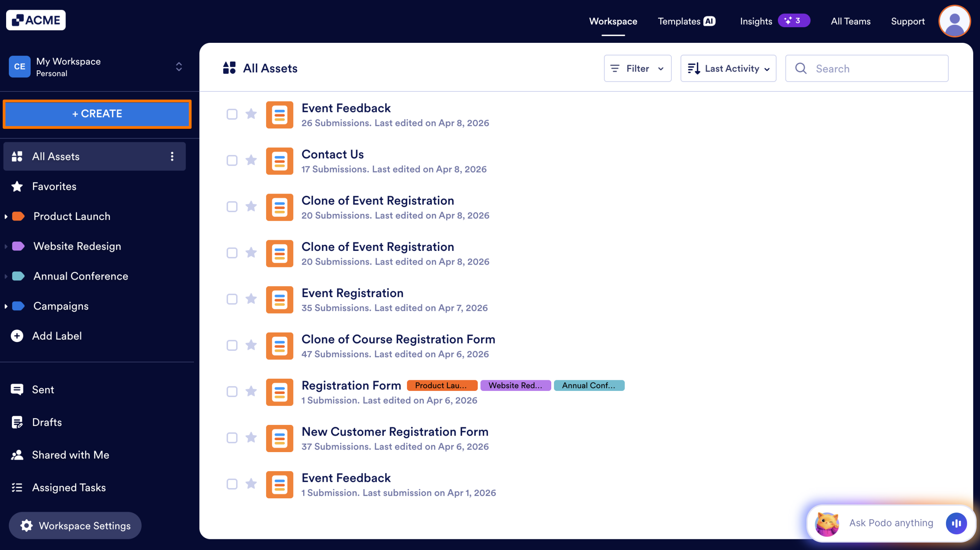Image resolution: width=980 pixels, height=550 pixels.
Task: Click the Event Feedback form icon
Action: (x=279, y=115)
